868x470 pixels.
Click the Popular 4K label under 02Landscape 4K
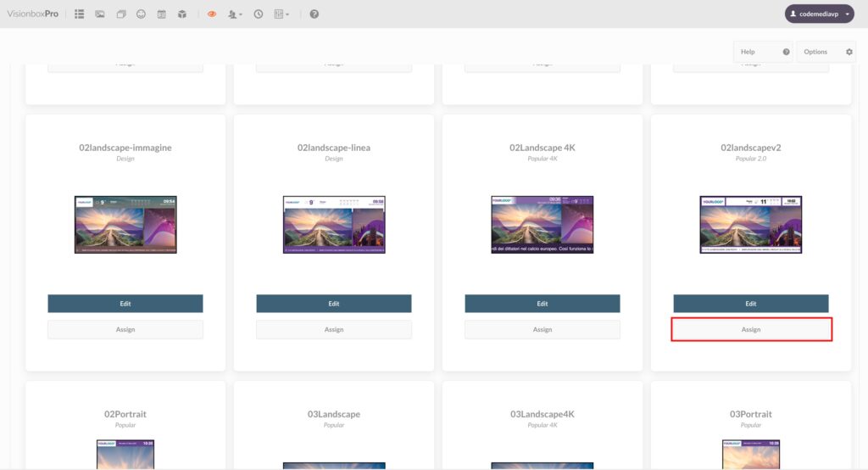(542, 159)
